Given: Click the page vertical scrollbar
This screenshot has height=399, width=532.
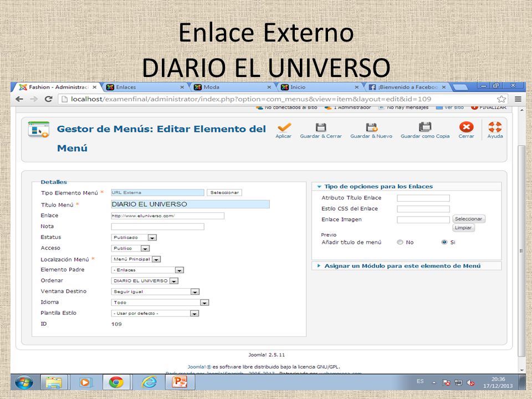Looking at the screenshot, I should pyautogui.click(x=521, y=251).
